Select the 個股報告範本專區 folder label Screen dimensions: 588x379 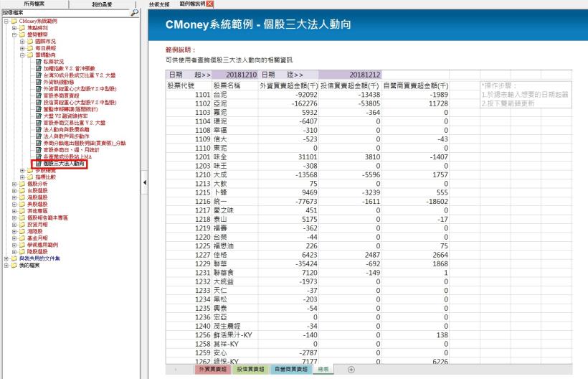tap(47, 217)
